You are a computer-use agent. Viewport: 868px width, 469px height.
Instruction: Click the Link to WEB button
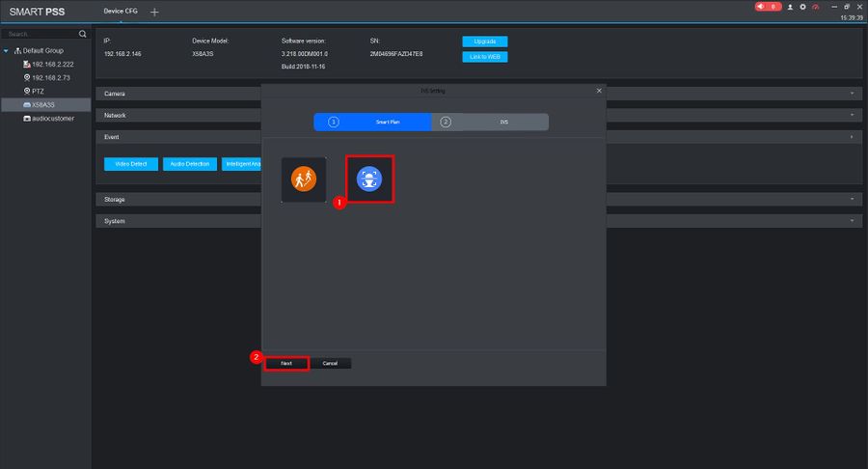click(x=485, y=57)
